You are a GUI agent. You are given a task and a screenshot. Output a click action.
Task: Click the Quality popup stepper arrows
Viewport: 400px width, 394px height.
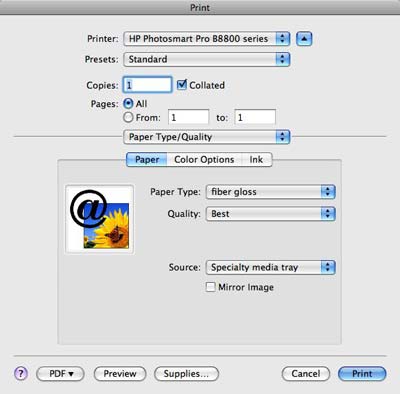[328, 214]
